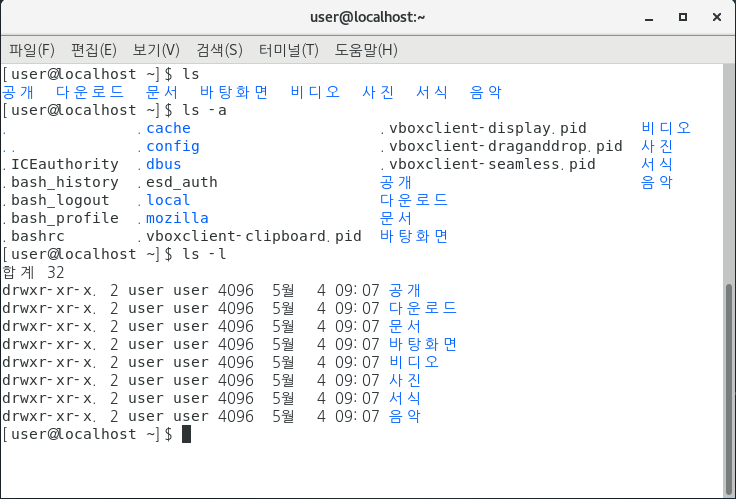Click 공개 in the ls -a output
Viewport: 736px width, 499px height.
coord(396,182)
